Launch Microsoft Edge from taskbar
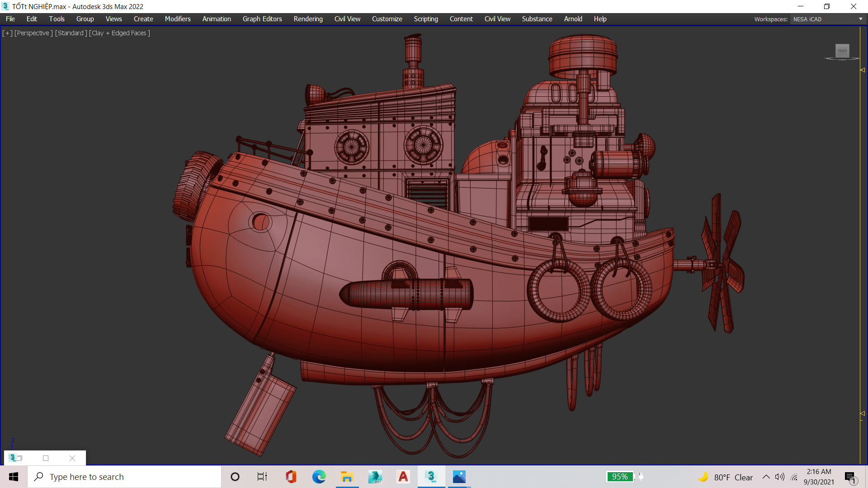 319,477
